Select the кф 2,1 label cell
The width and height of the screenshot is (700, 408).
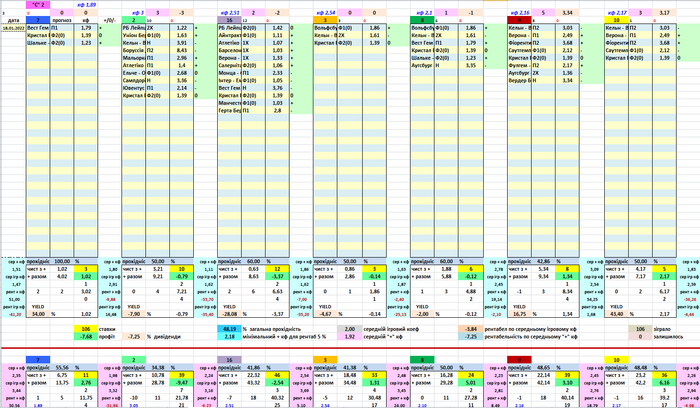tap(422, 12)
